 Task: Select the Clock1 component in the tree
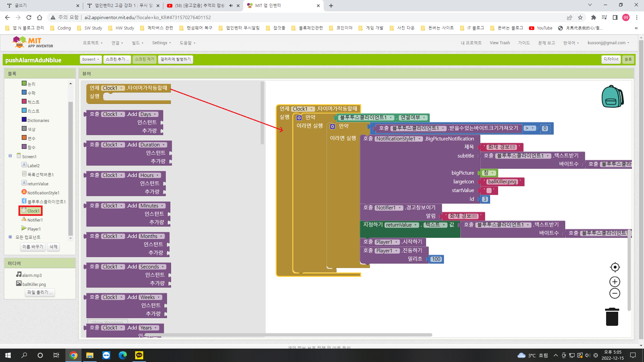point(33,211)
